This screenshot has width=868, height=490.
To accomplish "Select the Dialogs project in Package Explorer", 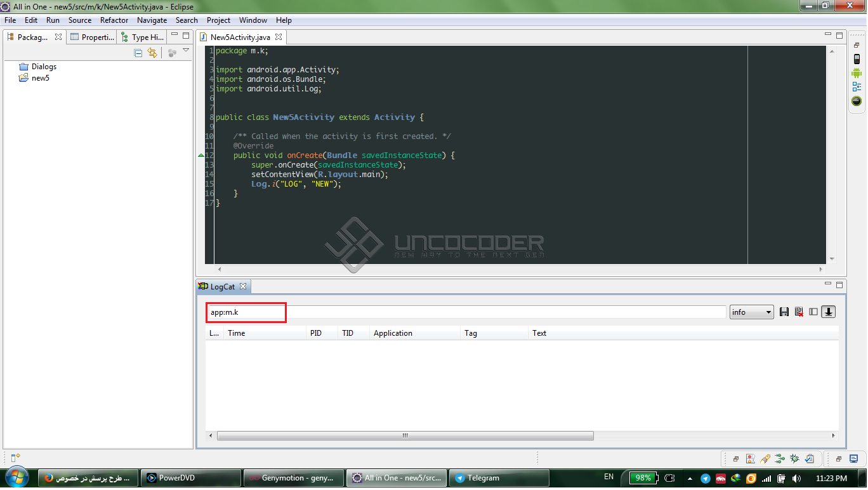I will point(37,67).
